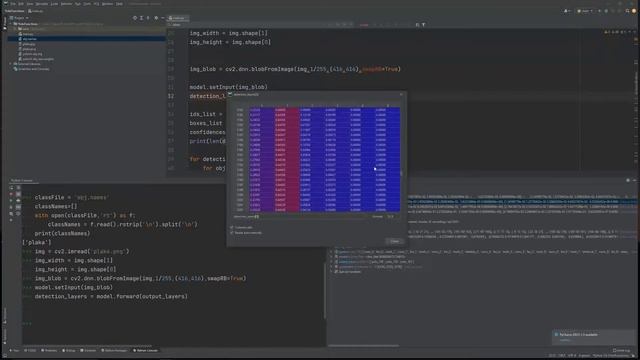Open the Structure sidebar tool button
Viewport: 640px width, 360px height.
pyautogui.click(x=4, y=316)
